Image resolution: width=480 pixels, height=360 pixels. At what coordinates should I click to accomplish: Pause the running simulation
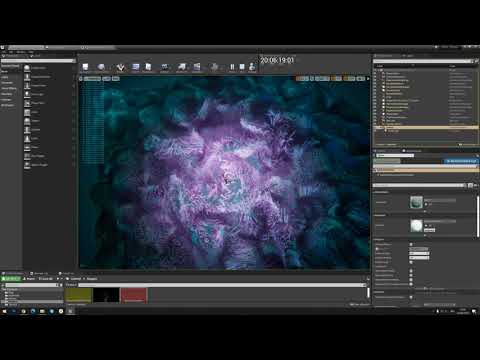(x=232, y=68)
